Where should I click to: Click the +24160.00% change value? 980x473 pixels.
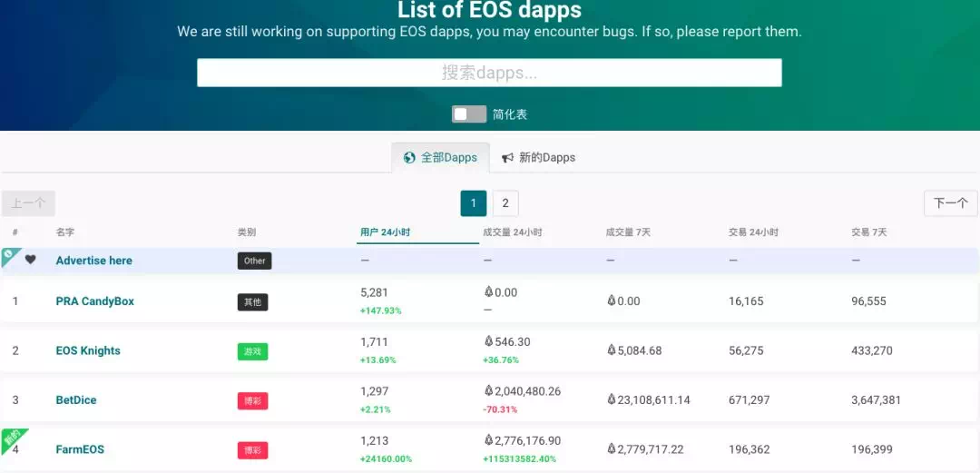tap(386, 458)
